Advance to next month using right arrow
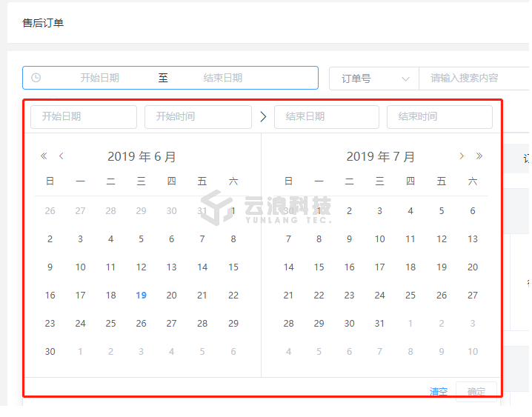Screen dimensions: 532x417 click(462, 156)
